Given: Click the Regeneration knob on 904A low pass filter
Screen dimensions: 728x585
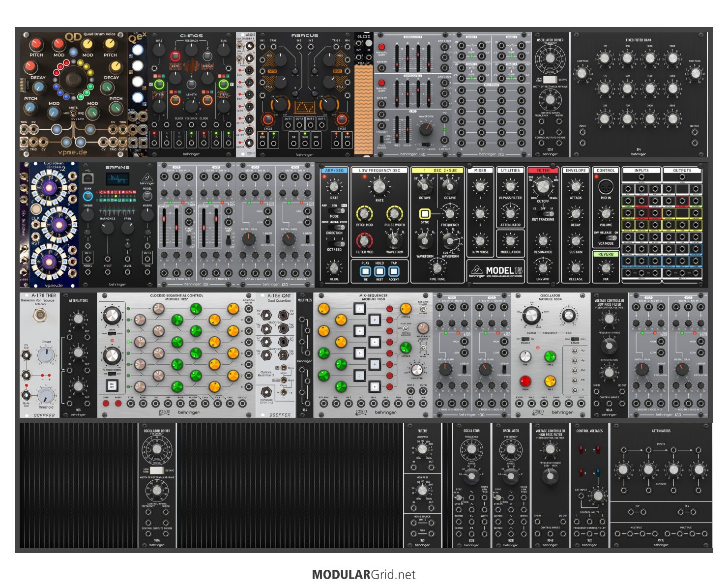Looking at the screenshot, I should (x=609, y=373).
